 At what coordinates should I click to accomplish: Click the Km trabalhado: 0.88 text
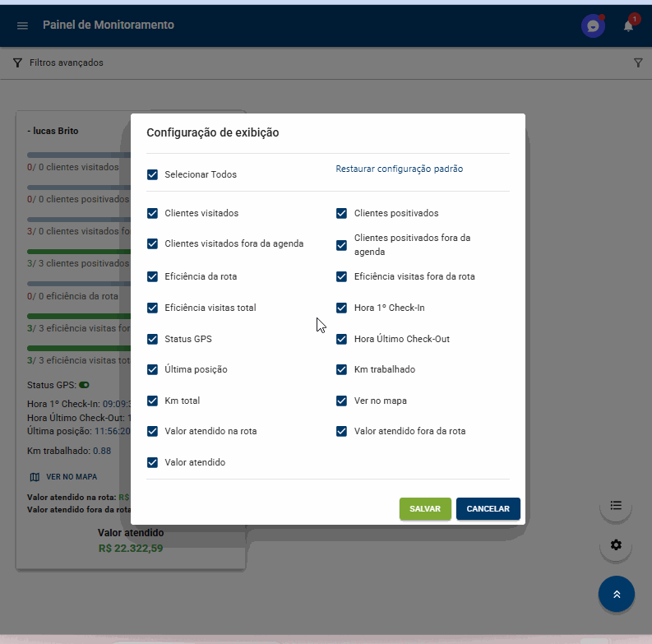click(x=69, y=451)
